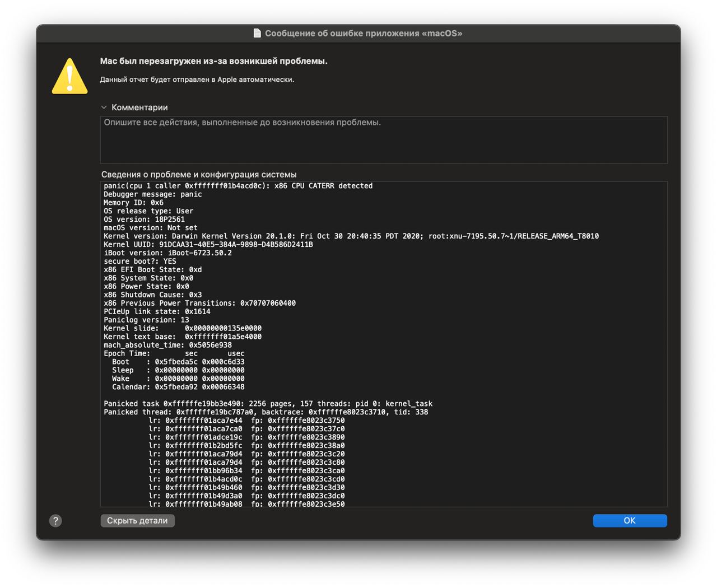Click the 'Sleep' epoch row
The width and height of the screenshot is (717, 588).
pyautogui.click(x=178, y=371)
